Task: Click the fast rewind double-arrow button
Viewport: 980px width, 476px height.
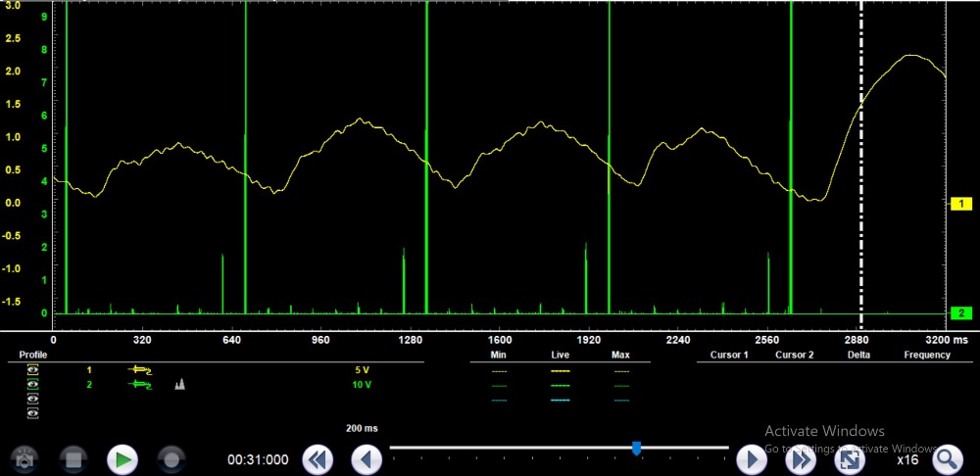Action: pos(317,458)
